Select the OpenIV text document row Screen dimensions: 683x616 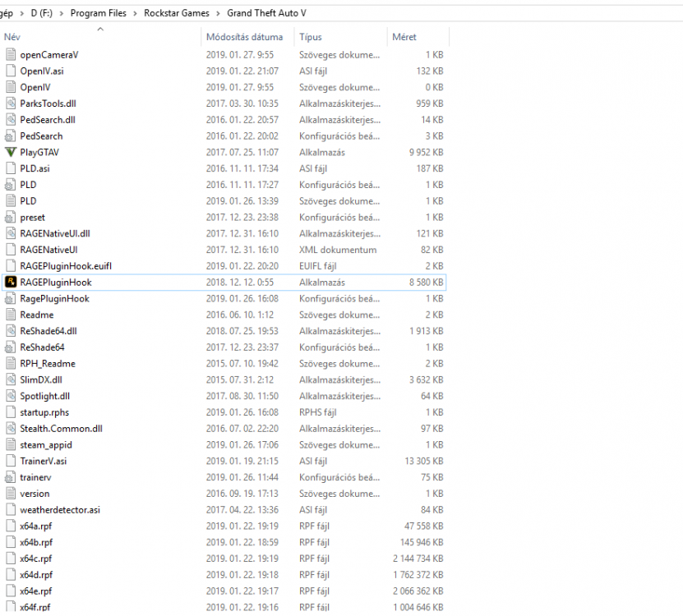pyautogui.click(x=224, y=88)
